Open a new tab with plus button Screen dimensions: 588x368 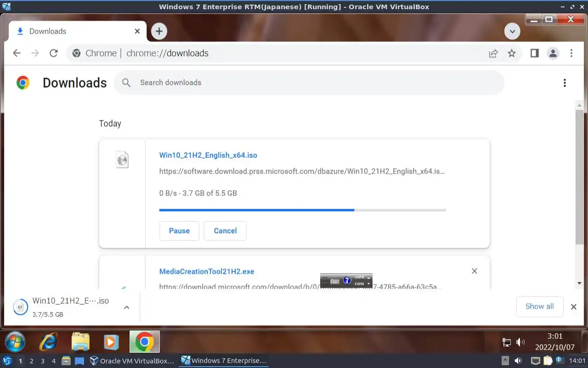[x=159, y=31]
